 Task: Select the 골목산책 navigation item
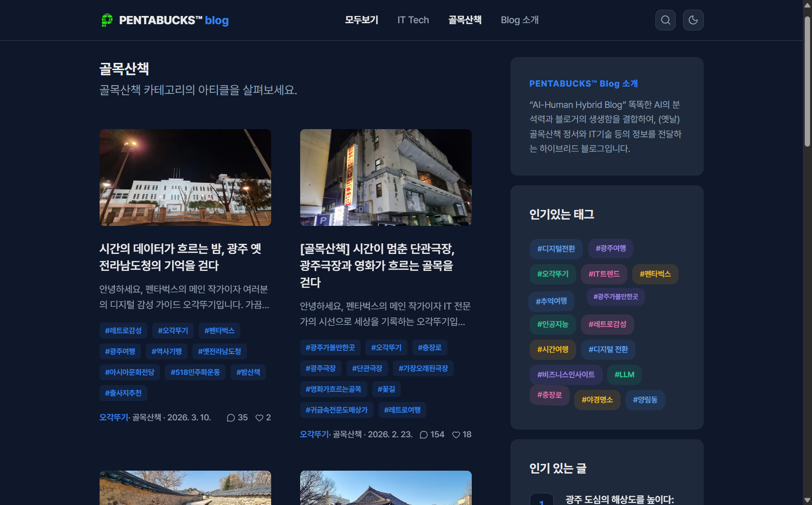pos(465,20)
